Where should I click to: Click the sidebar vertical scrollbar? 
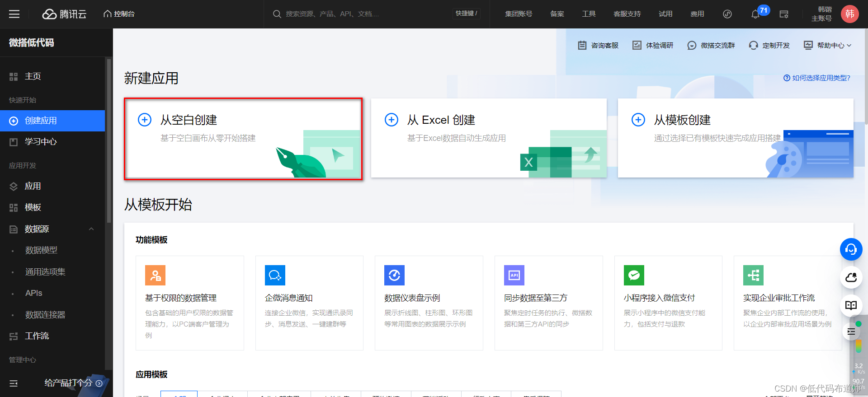[108, 140]
